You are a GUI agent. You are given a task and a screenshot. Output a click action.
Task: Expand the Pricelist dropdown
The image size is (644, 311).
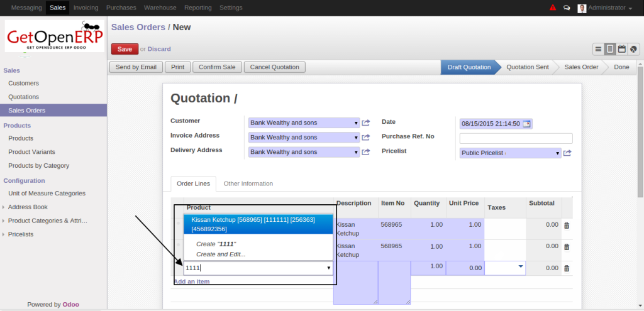[557, 153]
